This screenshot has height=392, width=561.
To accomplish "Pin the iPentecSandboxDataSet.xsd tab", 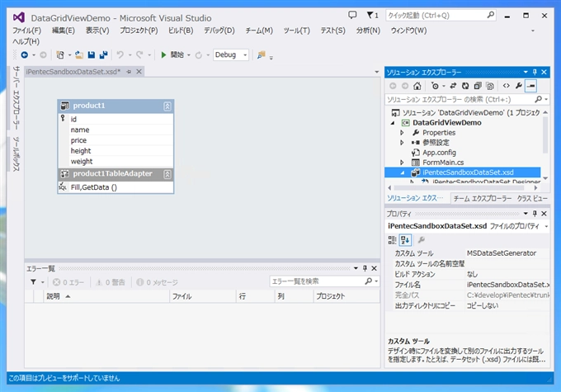I will coord(129,72).
